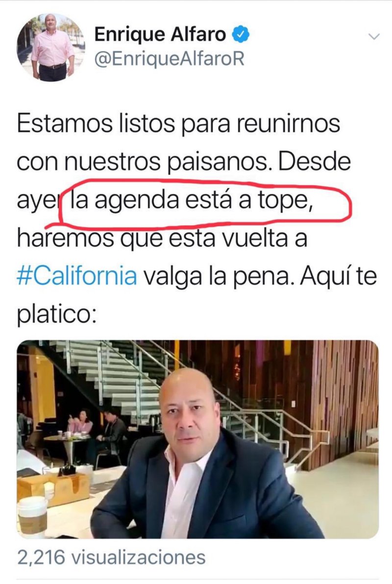Visit the @EnriqueAlfaroR handle link
This screenshot has width=392, height=584.
click(169, 58)
